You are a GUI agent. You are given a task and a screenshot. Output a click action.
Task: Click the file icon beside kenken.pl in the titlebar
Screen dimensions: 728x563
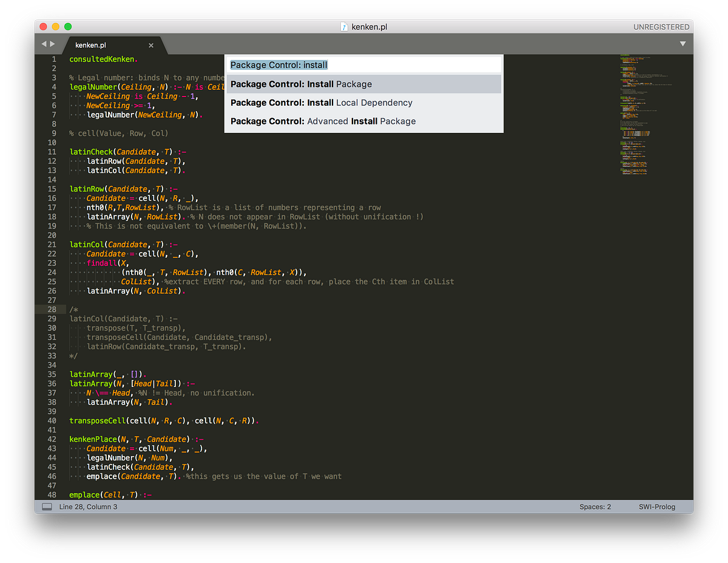[344, 27]
